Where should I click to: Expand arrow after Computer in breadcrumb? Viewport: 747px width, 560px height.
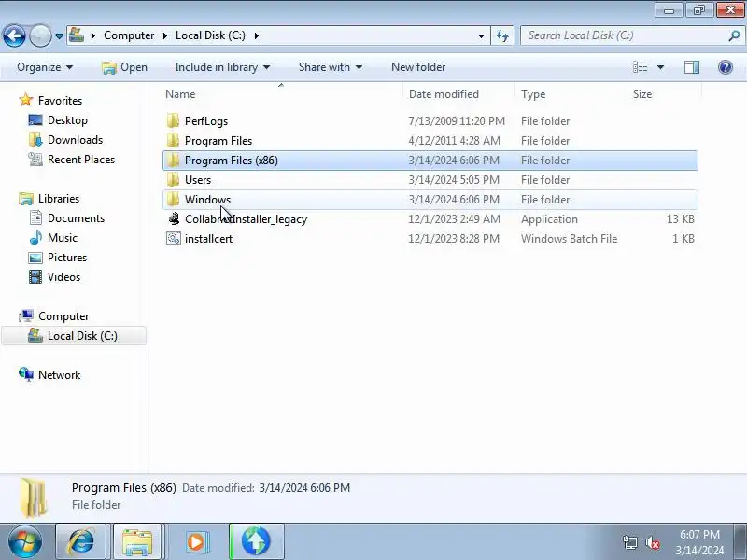pyautogui.click(x=165, y=35)
